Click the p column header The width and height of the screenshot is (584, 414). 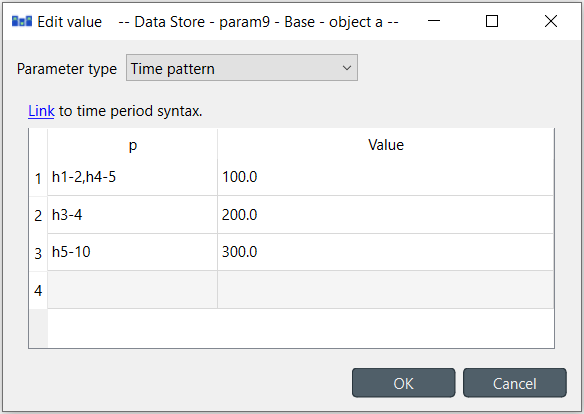[133, 144]
